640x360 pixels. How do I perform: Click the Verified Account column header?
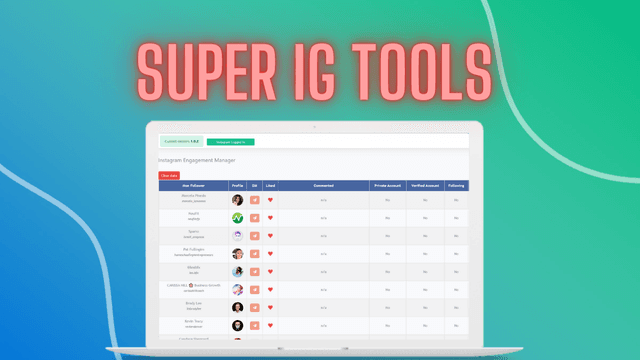pyautogui.click(x=425, y=186)
